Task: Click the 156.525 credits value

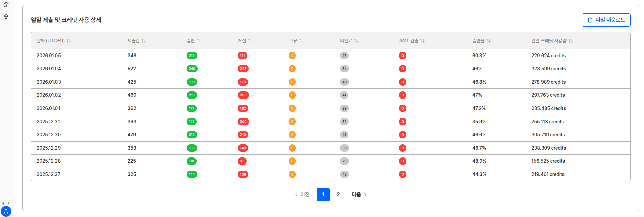Action: (x=548, y=161)
